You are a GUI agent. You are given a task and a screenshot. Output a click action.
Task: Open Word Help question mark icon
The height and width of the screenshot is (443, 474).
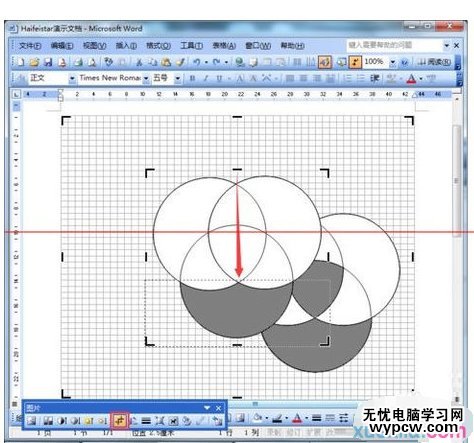(404, 62)
